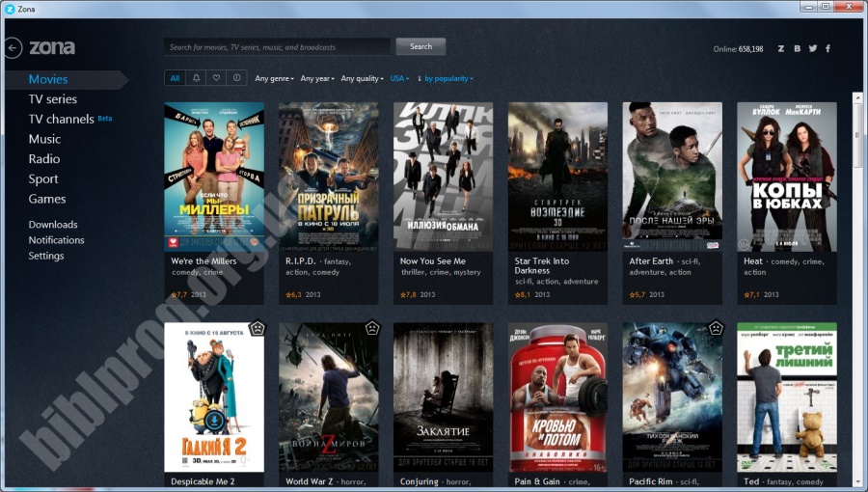Open Conjuring movie poster
This screenshot has width=868, height=492.
pyautogui.click(x=443, y=397)
